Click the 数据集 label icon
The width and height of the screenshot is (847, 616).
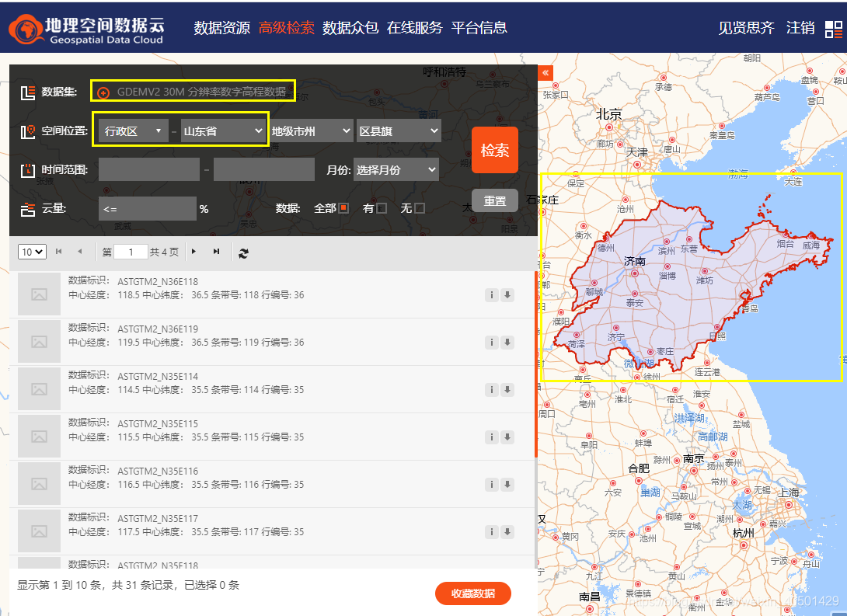coord(27,93)
